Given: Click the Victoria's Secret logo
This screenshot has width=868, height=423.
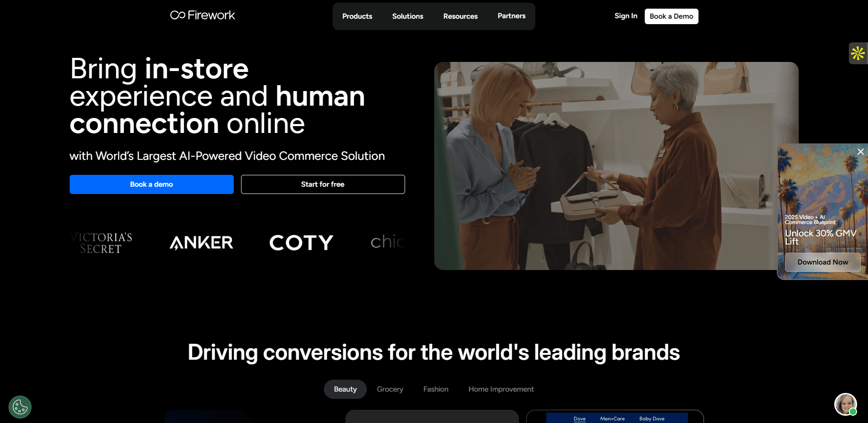Looking at the screenshot, I should point(102,243).
